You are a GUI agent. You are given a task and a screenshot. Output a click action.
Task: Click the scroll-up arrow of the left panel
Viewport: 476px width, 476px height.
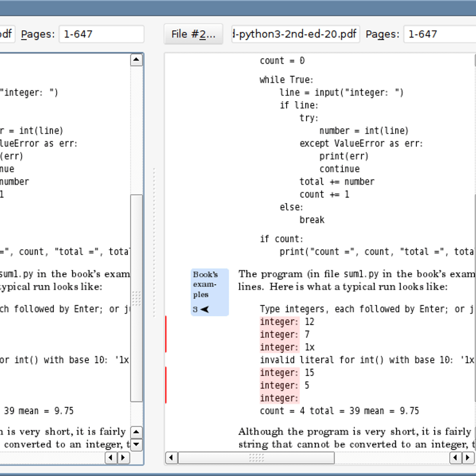137,59
